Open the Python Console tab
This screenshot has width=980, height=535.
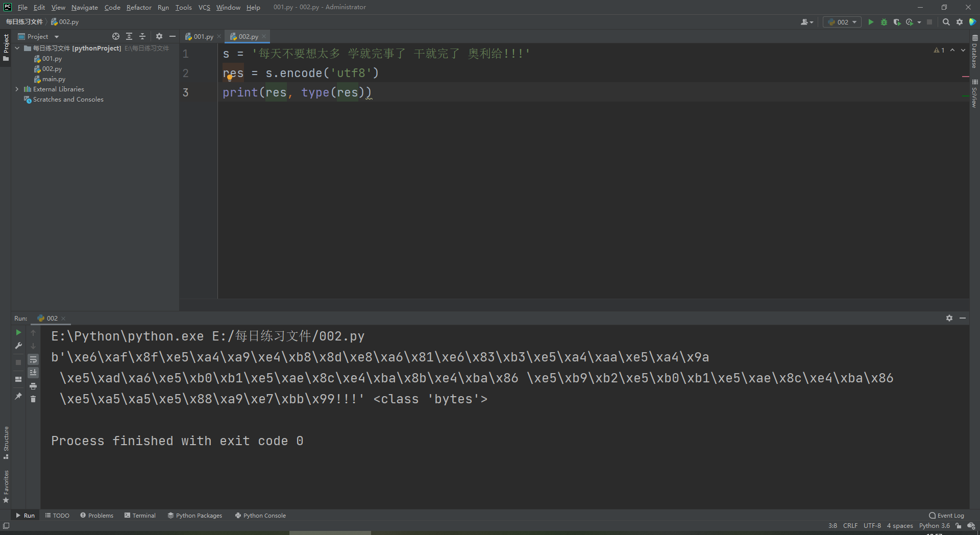pos(260,516)
